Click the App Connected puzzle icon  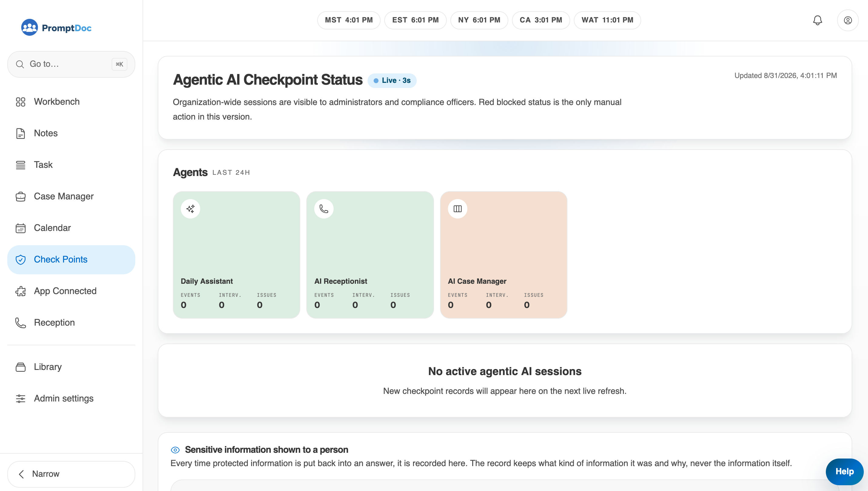click(x=21, y=291)
